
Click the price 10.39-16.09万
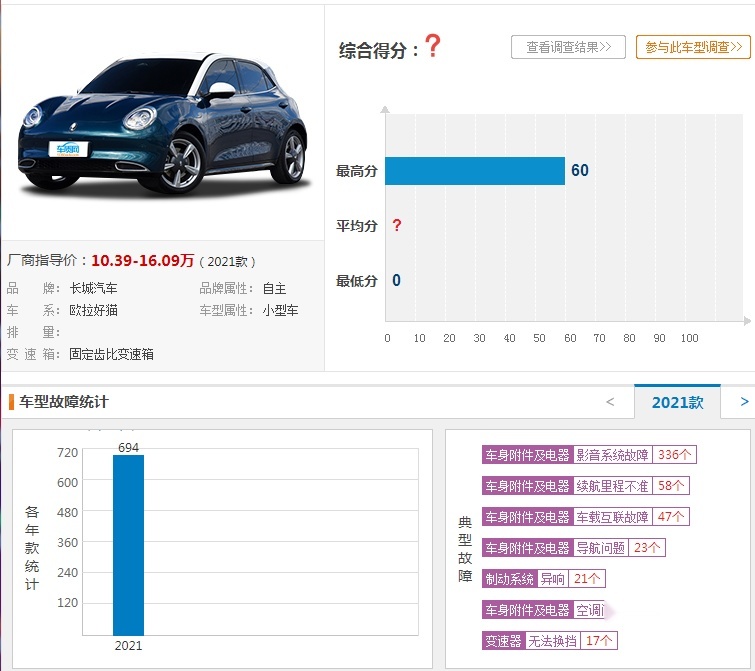(143, 260)
